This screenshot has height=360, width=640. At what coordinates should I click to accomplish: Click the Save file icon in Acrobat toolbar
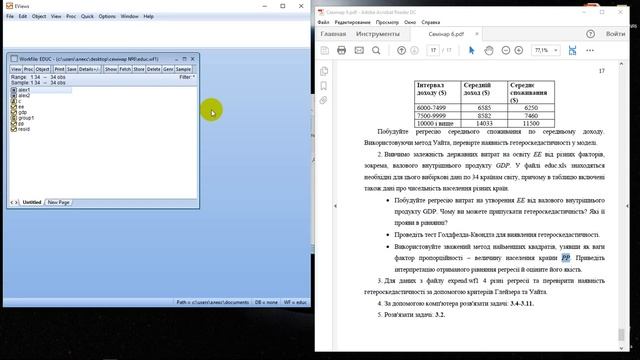click(x=324, y=50)
